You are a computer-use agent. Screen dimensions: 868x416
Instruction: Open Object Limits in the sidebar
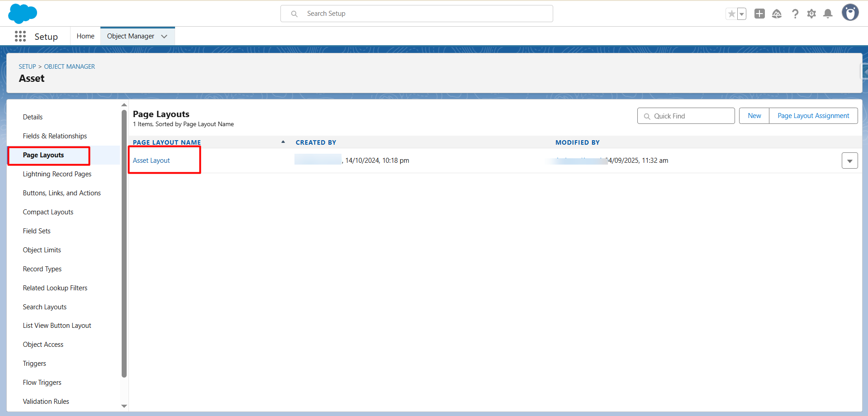42,250
